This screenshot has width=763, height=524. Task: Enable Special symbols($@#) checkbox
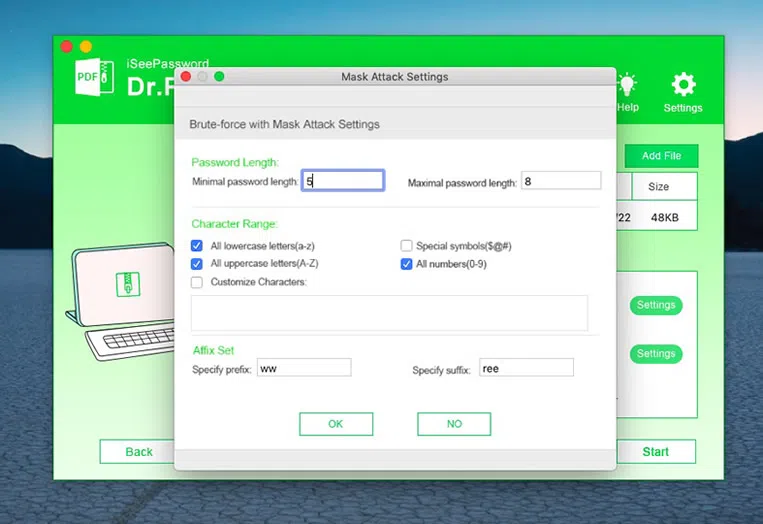point(407,245)
